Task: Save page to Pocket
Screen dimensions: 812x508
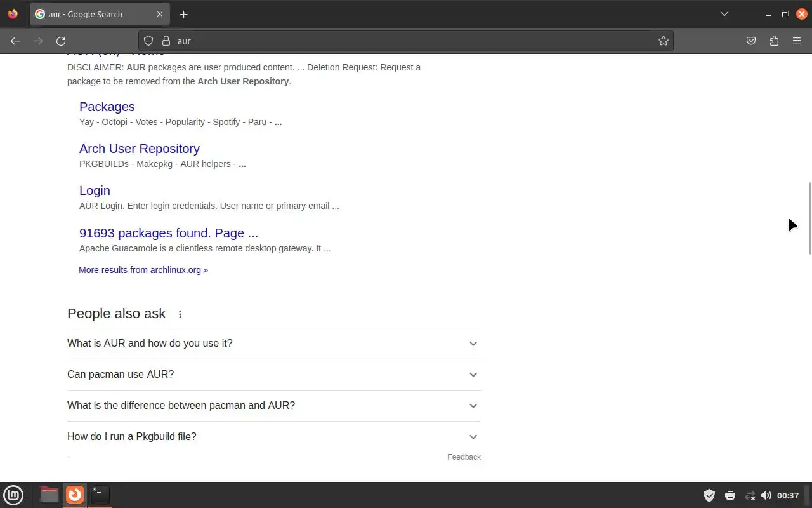Action: [751, 41]
